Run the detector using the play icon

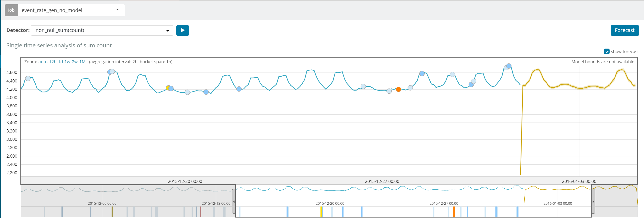(x=183, y=30)
